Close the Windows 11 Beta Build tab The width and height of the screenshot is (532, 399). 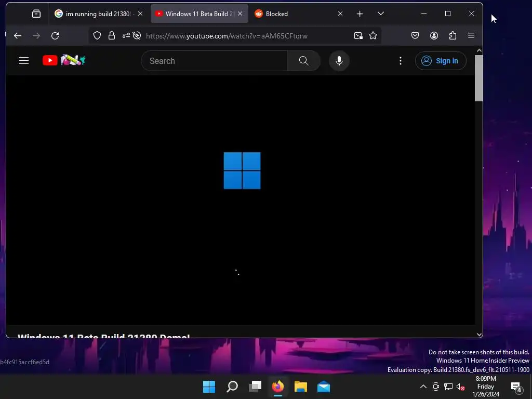[x=240, y=14]
